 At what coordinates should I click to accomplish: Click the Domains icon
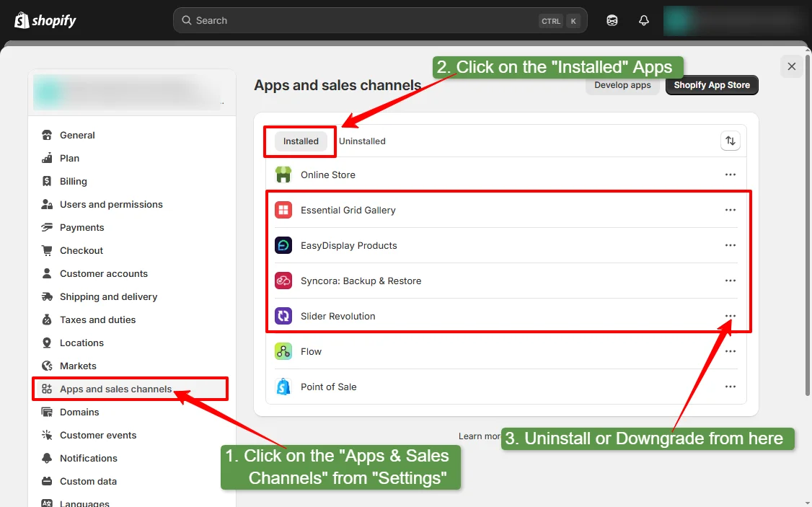[47, 413]
